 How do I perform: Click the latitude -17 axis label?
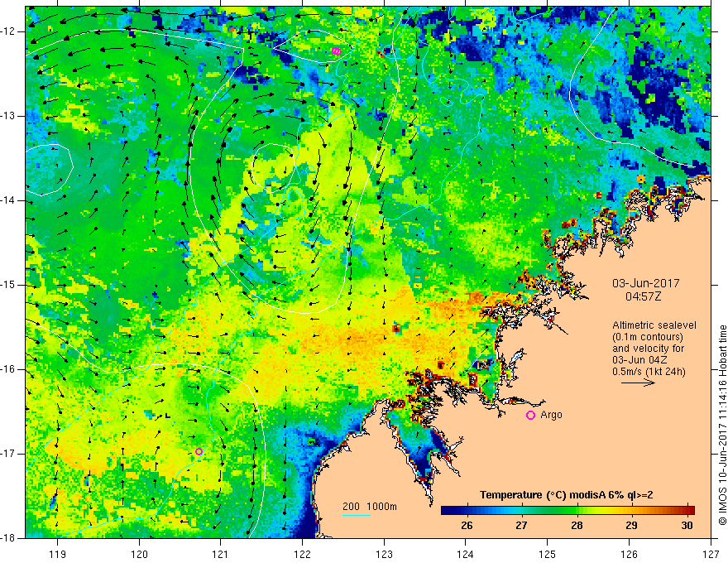9,454
